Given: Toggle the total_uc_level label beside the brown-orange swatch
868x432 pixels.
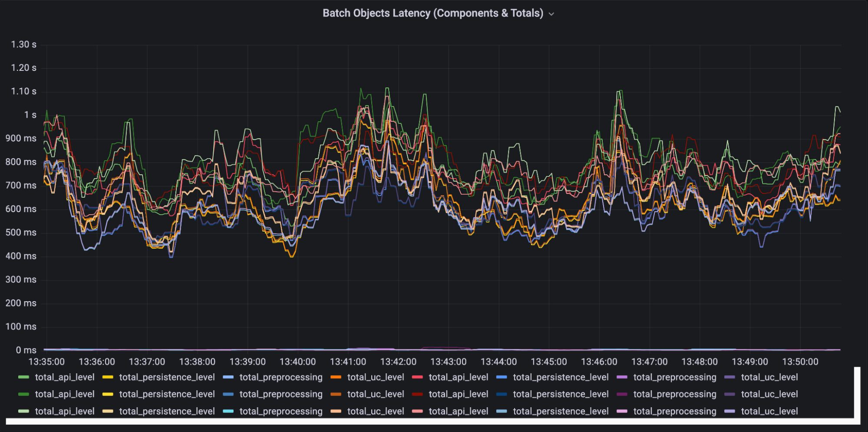Looking at the screenshot, I should coord(375,394).
